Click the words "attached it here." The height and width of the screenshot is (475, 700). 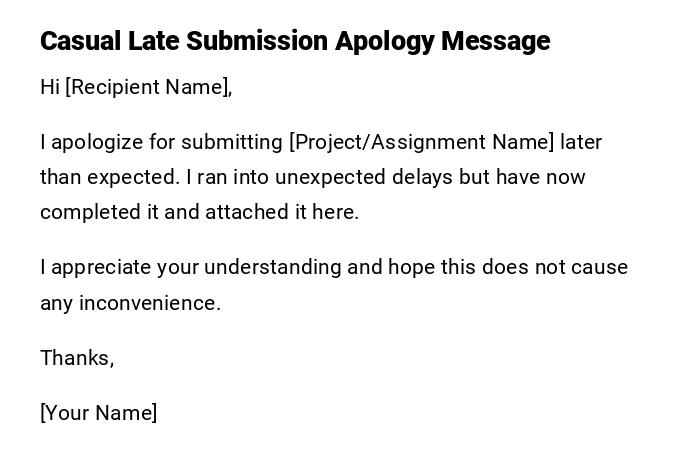pos(282,212)
